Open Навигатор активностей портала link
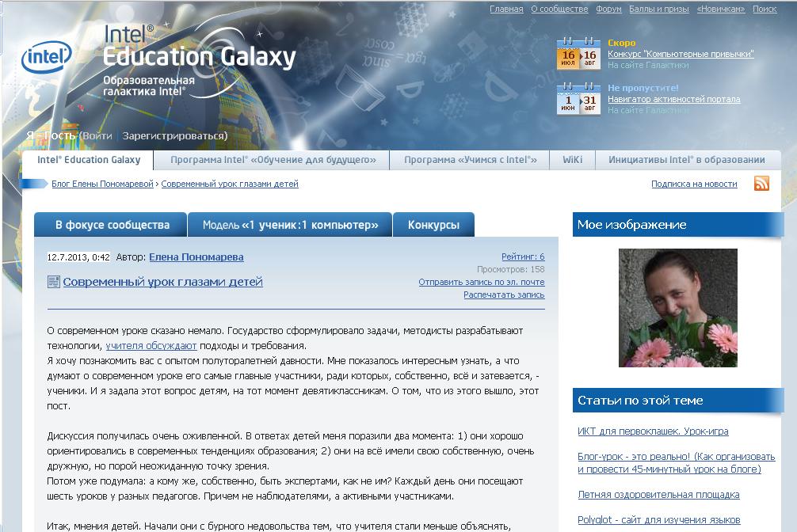797x532 pixels. click(x=674, y=99)
